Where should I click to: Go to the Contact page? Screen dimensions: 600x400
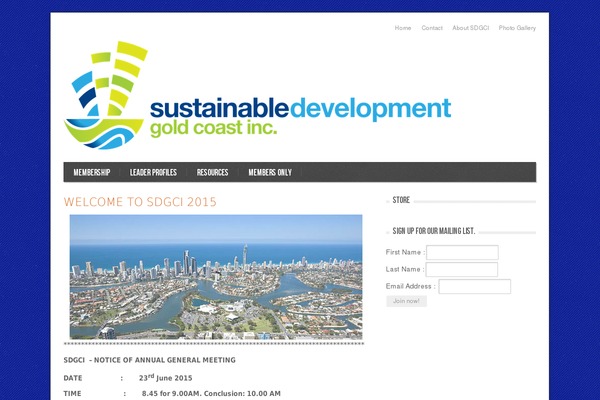click(432, 28)
